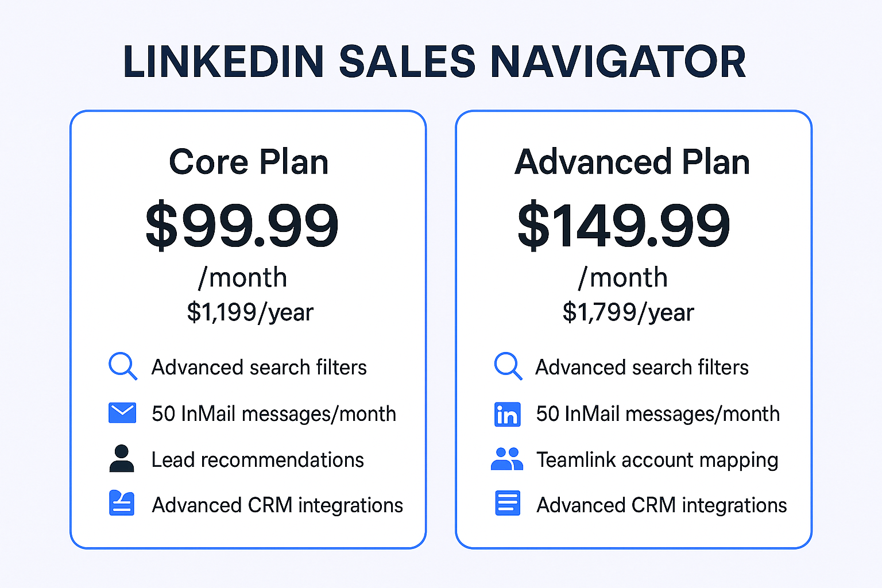
Task: Select the Core Plan heading
Action: point(249,162)
